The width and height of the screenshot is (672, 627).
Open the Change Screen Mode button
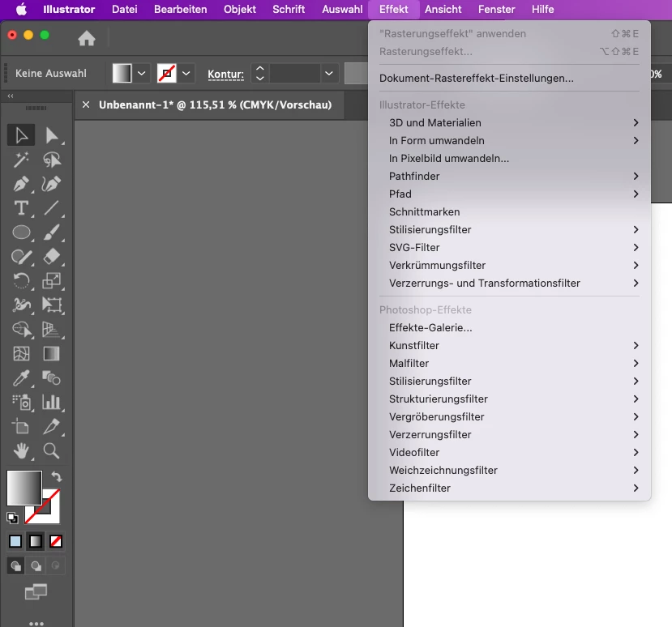pyautogui.click(x=36, y=592)
